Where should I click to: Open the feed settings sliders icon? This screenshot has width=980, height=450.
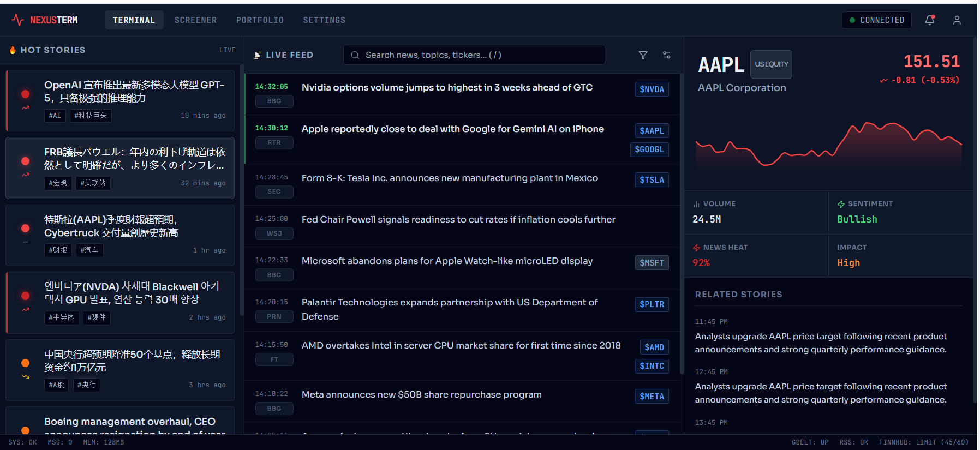click(x=667, y=55)
